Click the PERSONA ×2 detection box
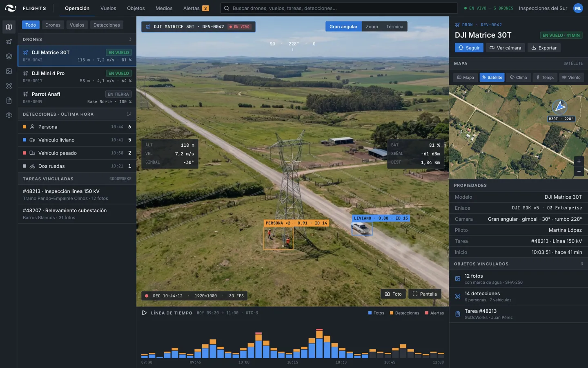 [x=278, y=238]
